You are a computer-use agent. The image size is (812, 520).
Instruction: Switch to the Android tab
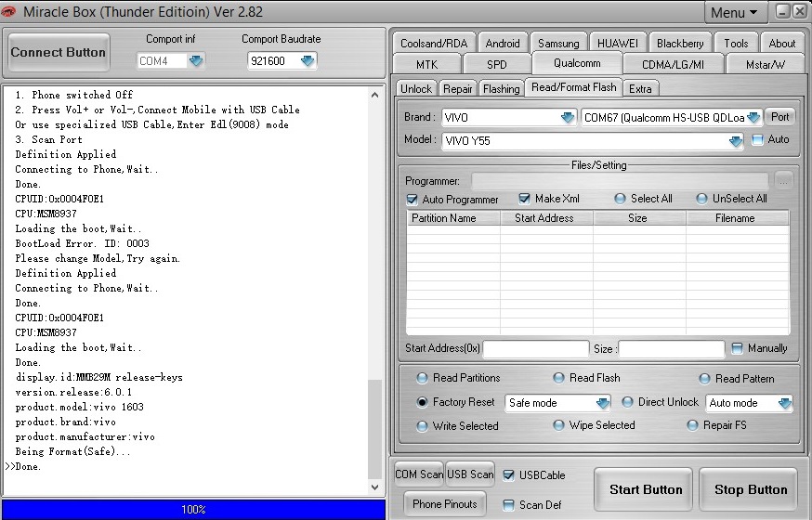[503, 44]
